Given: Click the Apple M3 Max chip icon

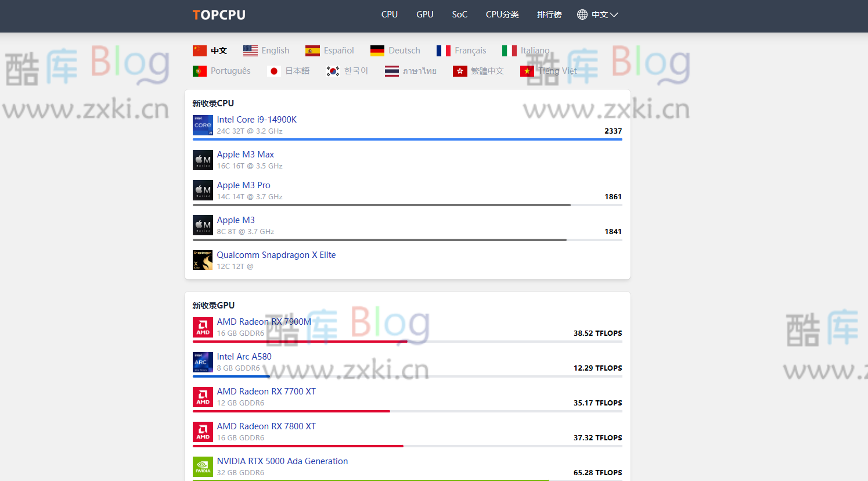Looking at the screenshot, I should [203, 160].
